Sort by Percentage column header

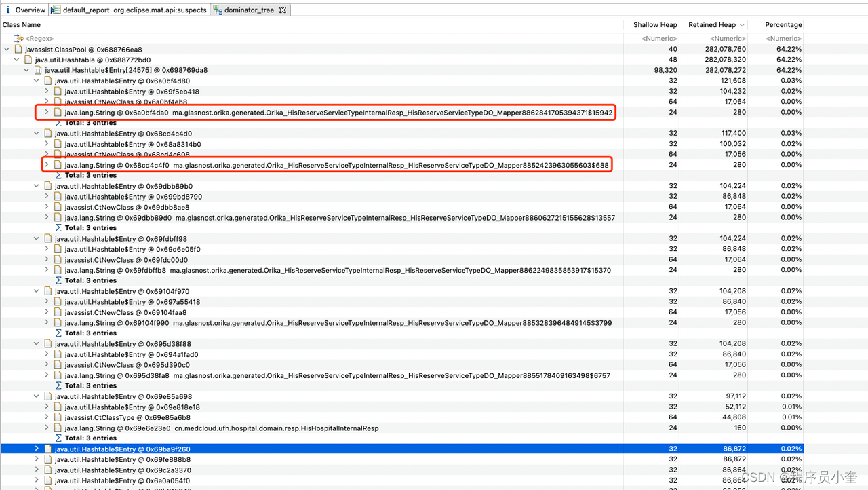783,25
